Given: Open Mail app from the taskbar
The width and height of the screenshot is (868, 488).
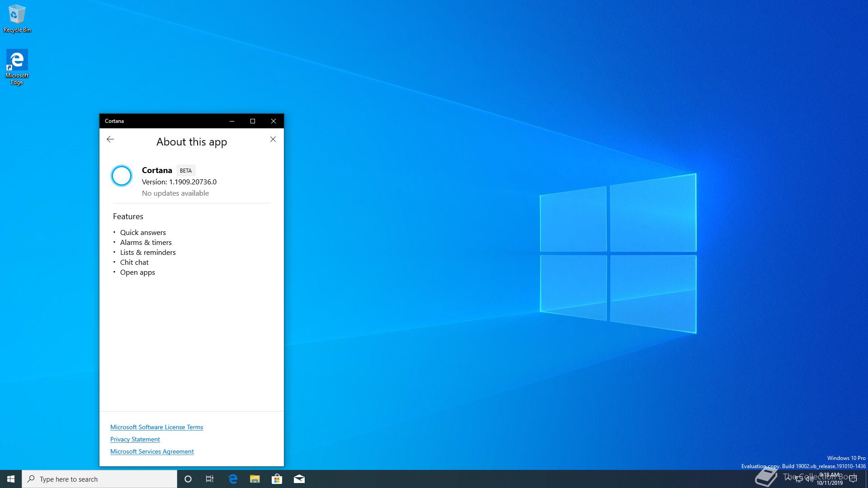Looking at the screenshot, I should point(299,479).
